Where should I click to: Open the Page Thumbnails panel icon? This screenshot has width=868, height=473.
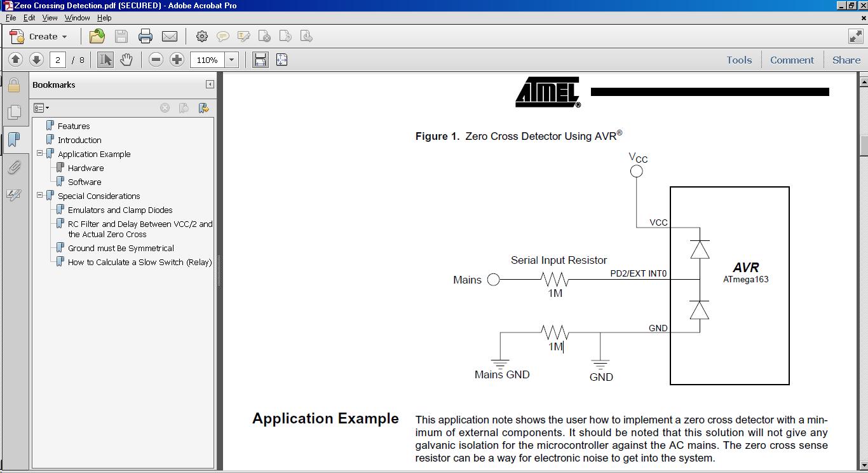pos(14,113)
